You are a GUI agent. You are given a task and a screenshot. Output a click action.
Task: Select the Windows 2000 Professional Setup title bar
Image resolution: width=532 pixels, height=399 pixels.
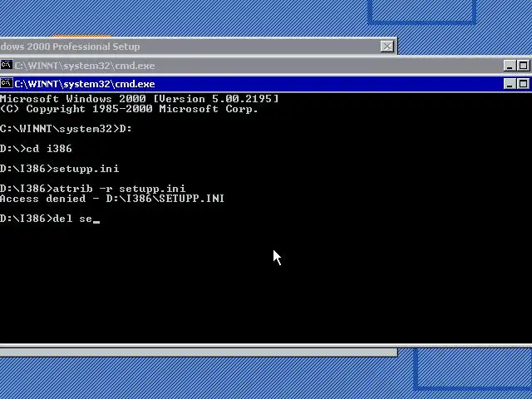click(x=199, y=47)
